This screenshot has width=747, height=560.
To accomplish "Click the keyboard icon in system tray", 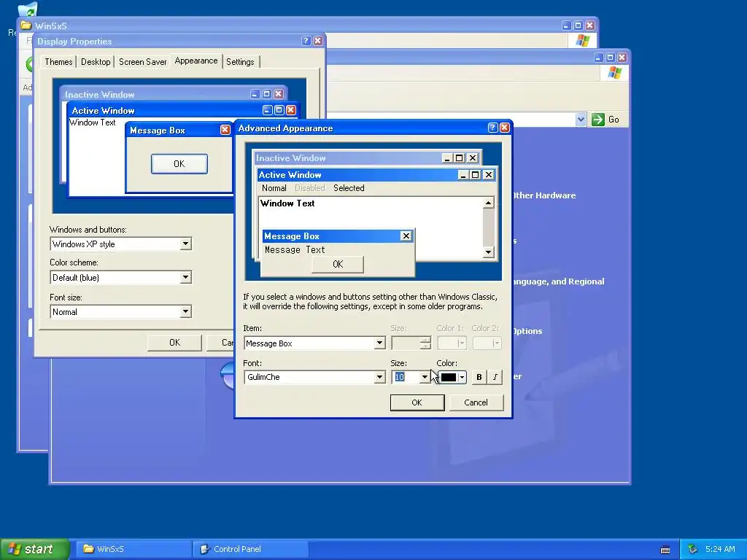I will click(665, 550).
